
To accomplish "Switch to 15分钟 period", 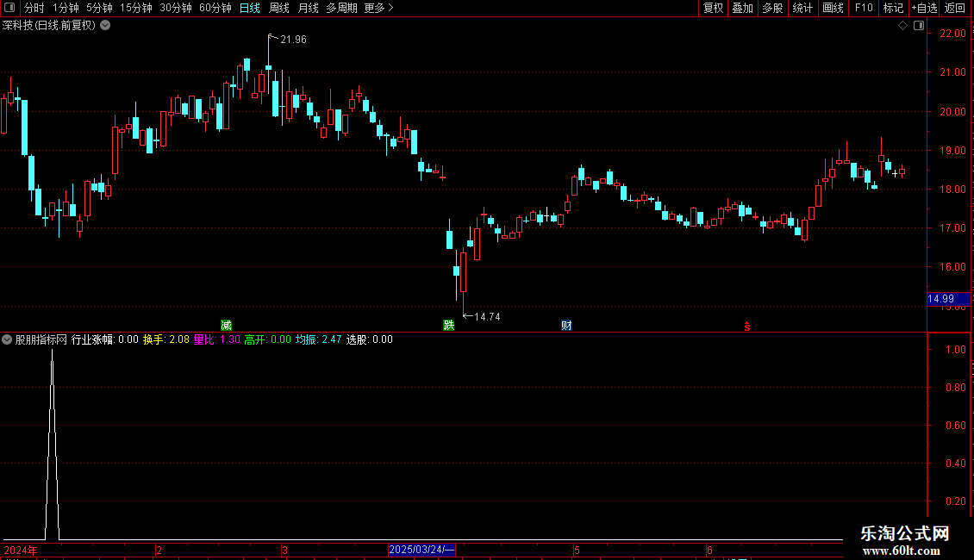I will (x=135, y=8).
